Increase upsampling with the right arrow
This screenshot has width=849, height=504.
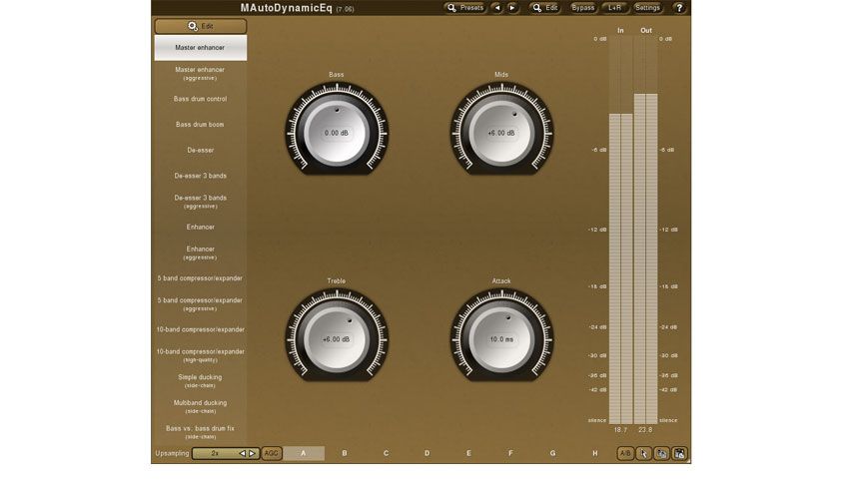[252, 453]
